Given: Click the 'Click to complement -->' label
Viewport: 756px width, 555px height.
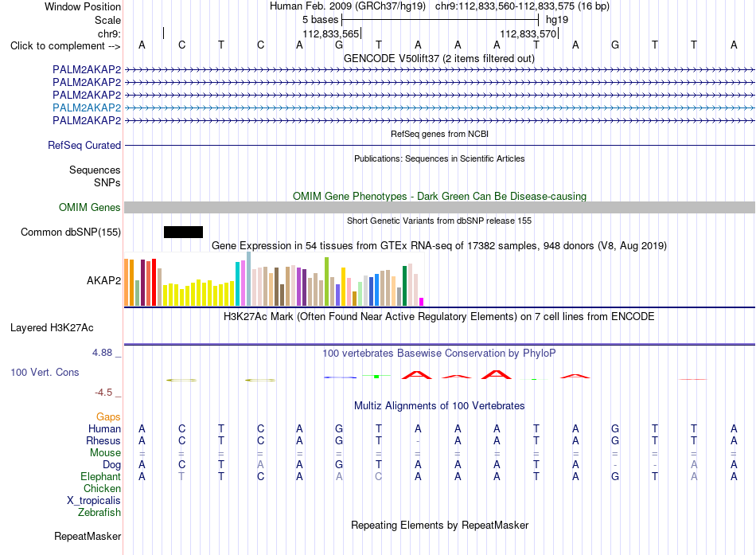Looking at the screenshot, I should (65, 46).
